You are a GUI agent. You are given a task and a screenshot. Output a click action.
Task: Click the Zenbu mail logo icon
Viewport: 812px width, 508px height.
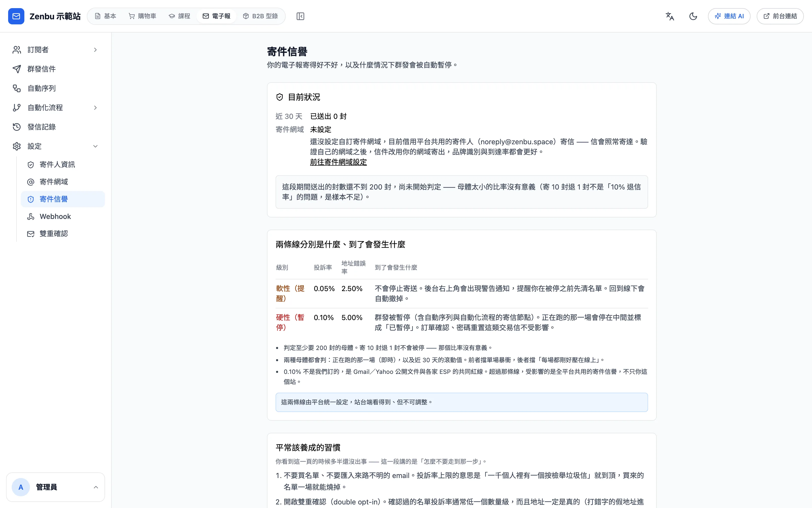pyautogui.click(x=16, y=16)
